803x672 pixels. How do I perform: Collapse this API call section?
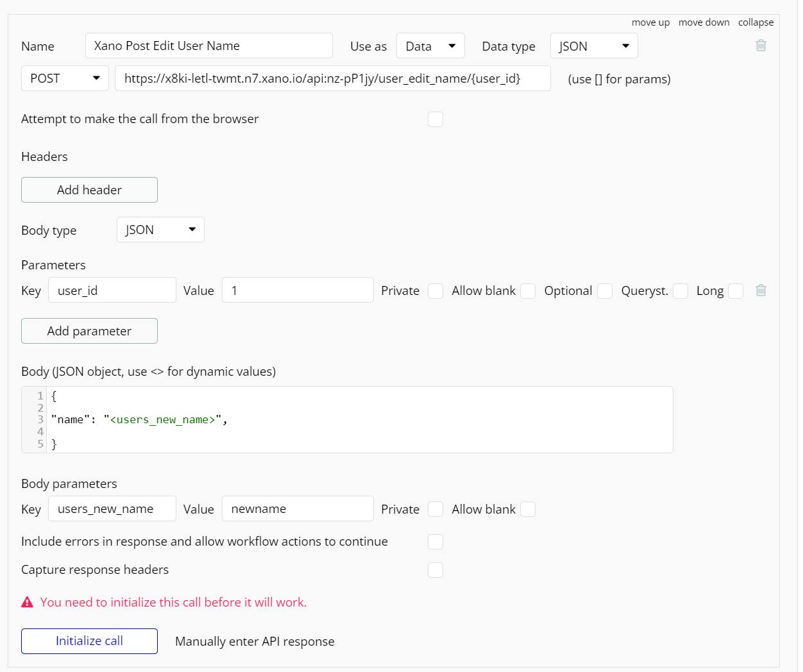[756, 22]
